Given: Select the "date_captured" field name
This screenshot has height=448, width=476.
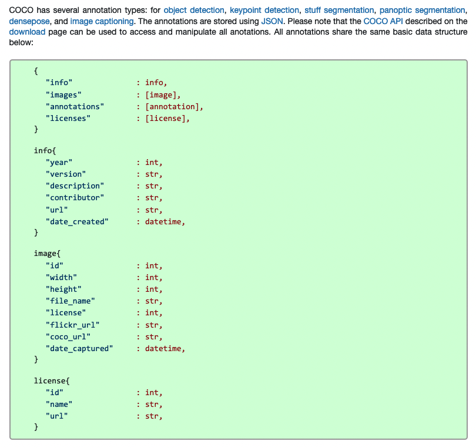Looking at the screenshot, I should click(79, 349).
